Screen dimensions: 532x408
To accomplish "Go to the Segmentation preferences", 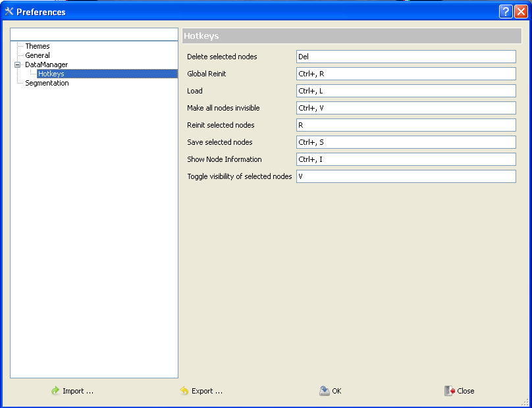I will coord(47,83).
